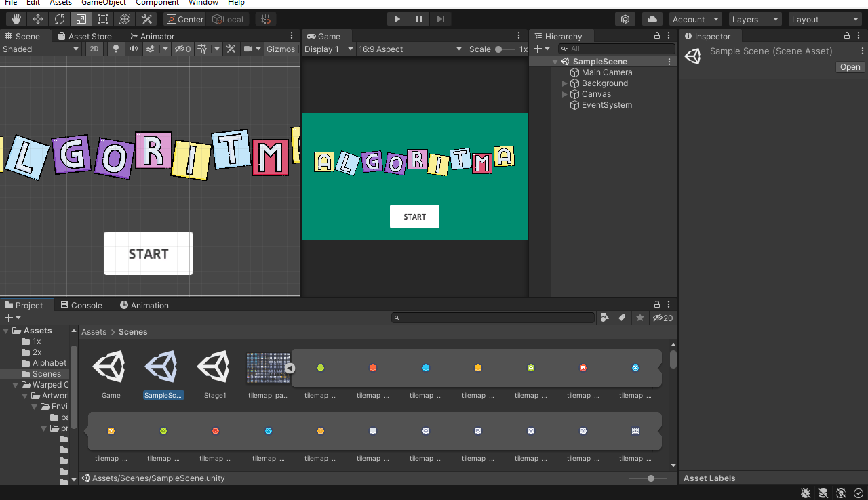Viewport: 868px width, 500px height.
Task: Select the Stage1 scene asset thumbnail
Action: [215, 367]
